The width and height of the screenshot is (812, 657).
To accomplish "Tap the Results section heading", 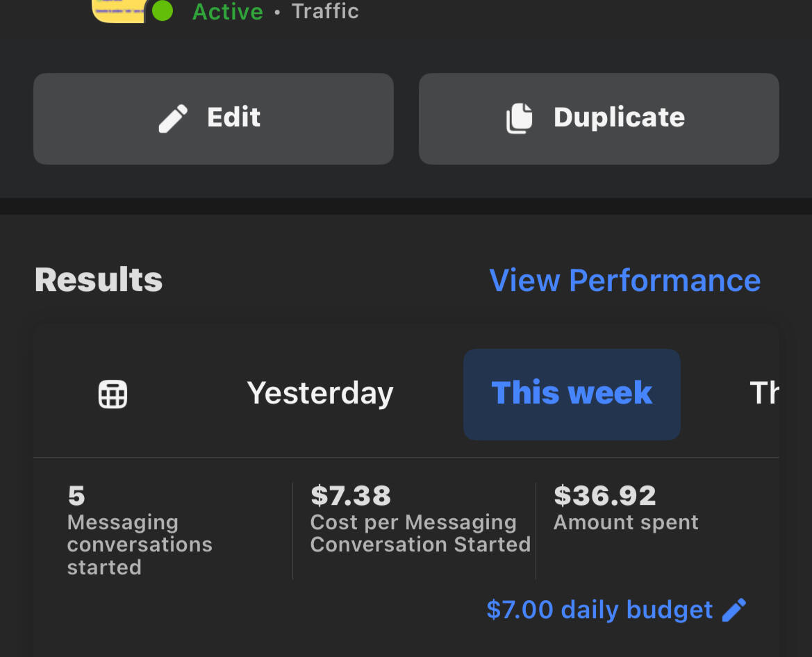I will pos(99,280).
